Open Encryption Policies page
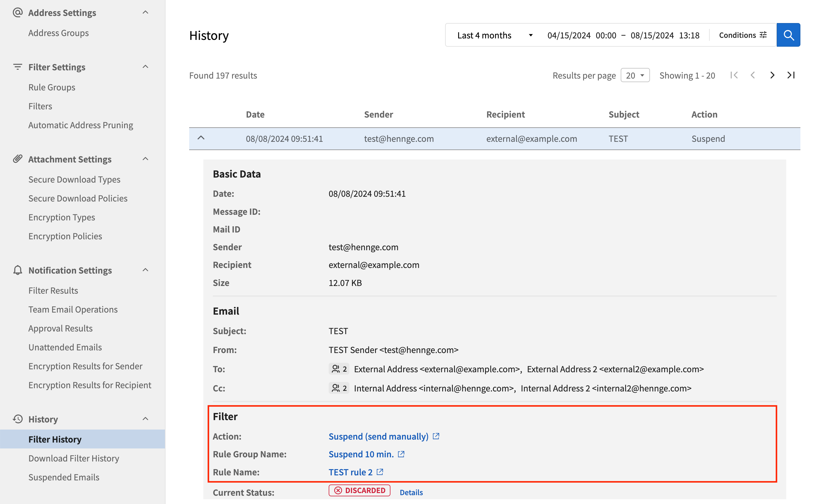Viewport: 814px width, 504px height. click(65, 236)
